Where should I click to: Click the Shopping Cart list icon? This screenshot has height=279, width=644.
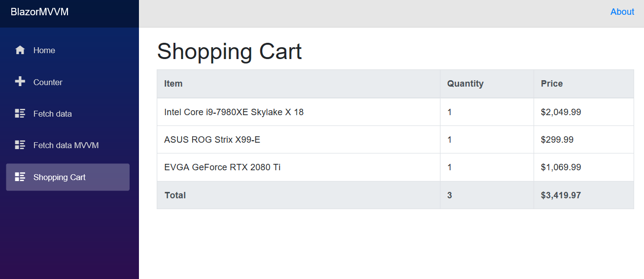click(x=20, y=177)
